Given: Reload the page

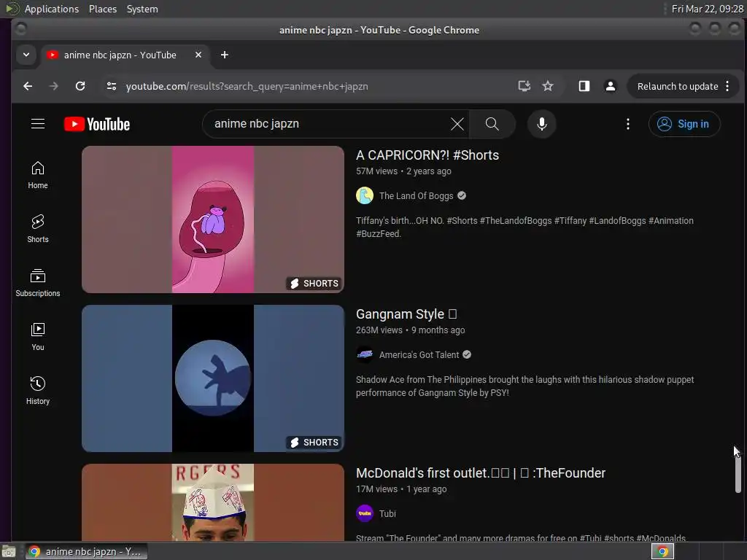Looking at the screenshot, I should (80, 86).
